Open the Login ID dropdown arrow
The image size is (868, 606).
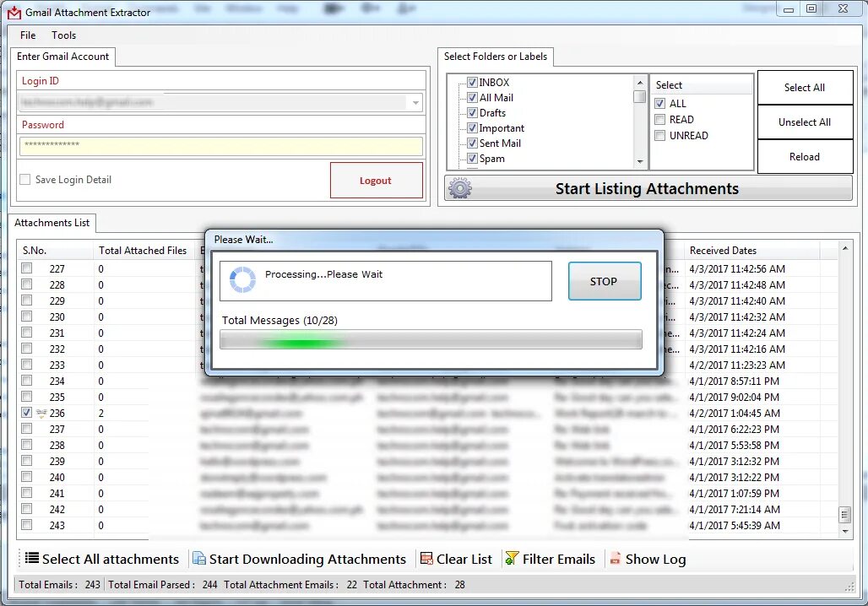415,102
